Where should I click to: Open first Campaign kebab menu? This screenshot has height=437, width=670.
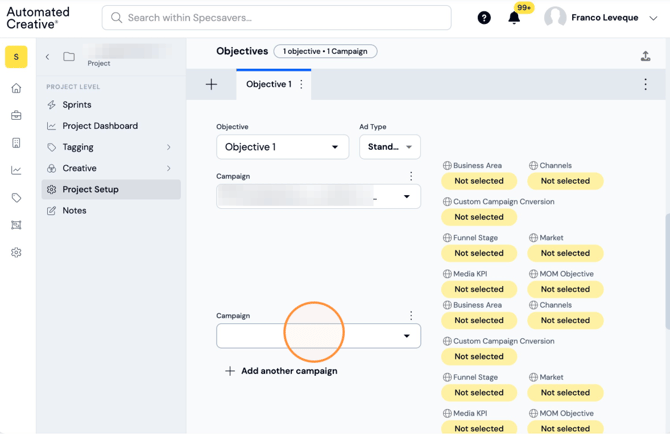[x=411, y=176]
